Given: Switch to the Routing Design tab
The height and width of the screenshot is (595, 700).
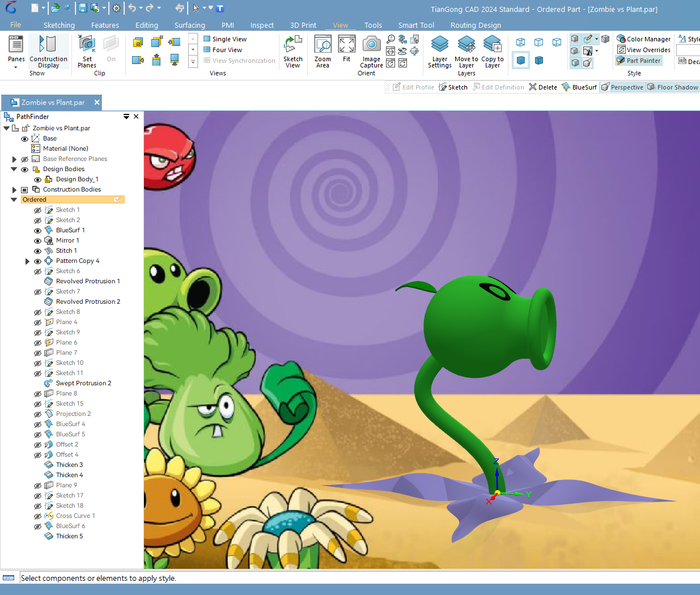Looking at the screenshot, I should tap(476, 25).
